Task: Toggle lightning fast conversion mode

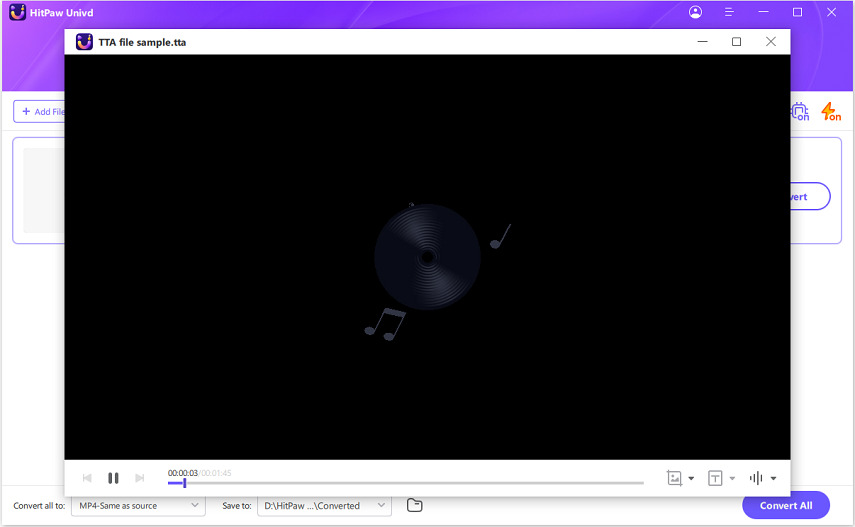Action: [830, 111]
